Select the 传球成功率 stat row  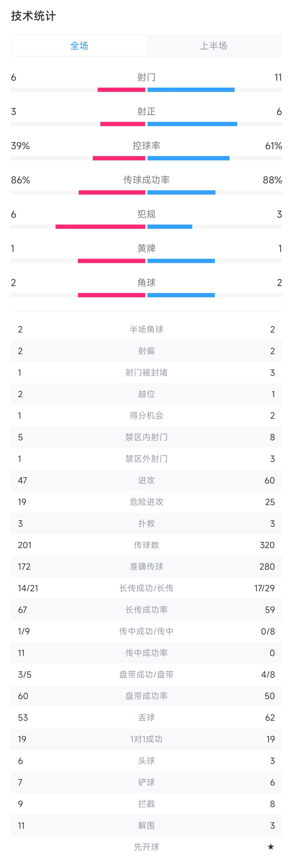click(146, 185)
